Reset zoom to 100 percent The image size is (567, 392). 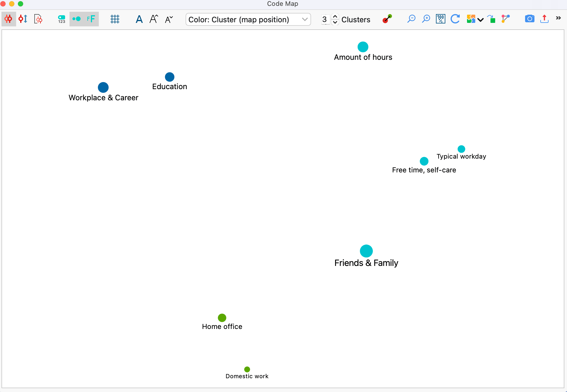(x=440, y=19)
